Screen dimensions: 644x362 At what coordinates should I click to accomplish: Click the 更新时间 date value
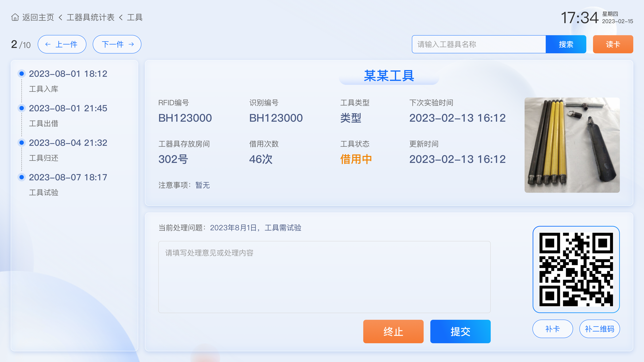(457, 159)
